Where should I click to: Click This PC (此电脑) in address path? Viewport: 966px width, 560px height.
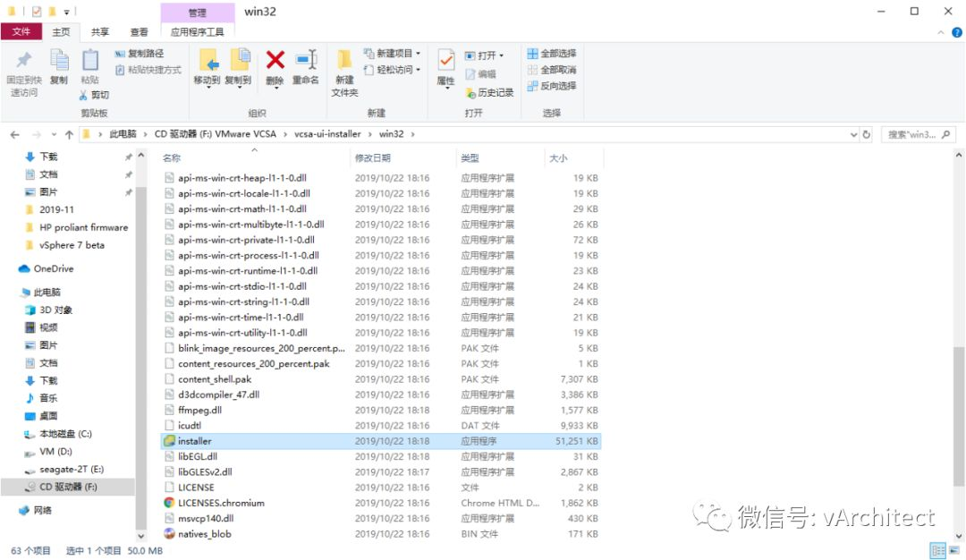(123, 134)
